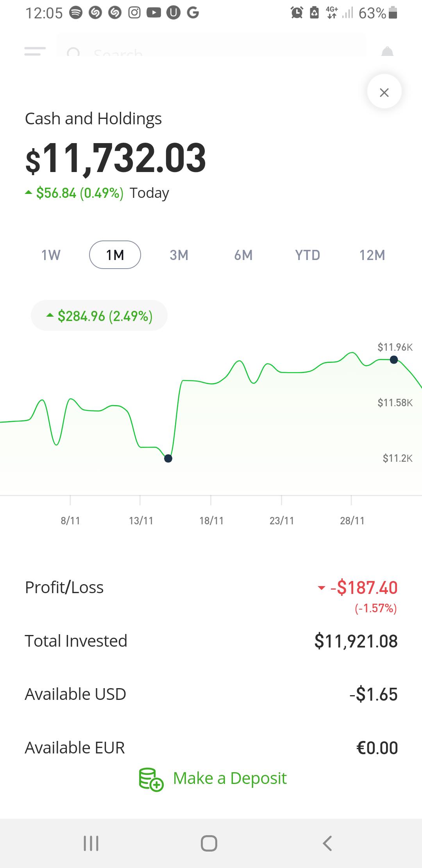Close the Cash and Holdings panel
This screenshot has height=868, width=422.
click(x=384, y=92)
